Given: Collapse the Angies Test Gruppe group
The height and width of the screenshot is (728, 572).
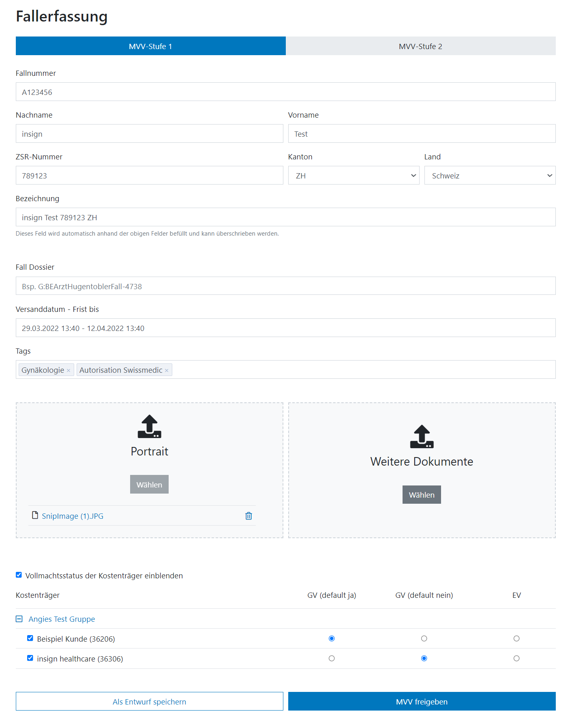Looking at the screenshot, I should pos(19,619).
